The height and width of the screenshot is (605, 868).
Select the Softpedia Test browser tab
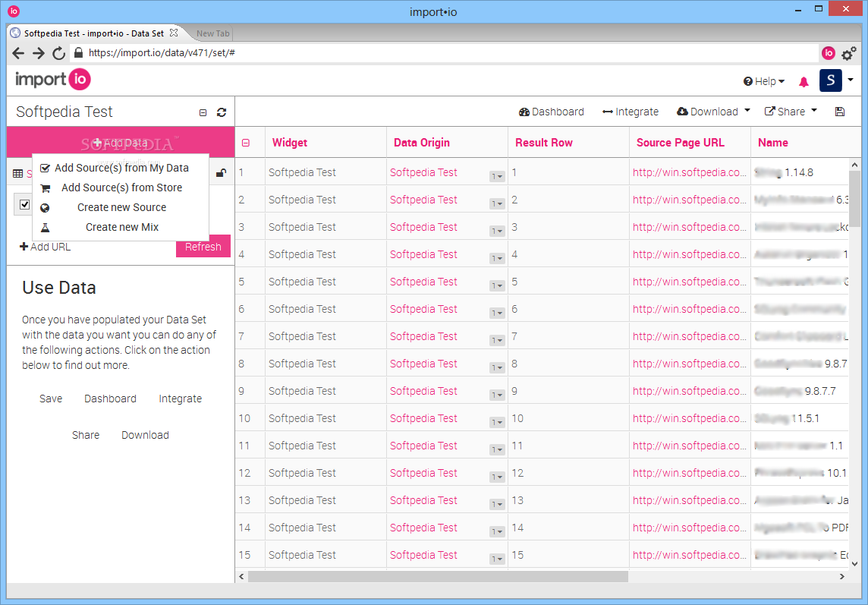click(x=94, y=33)
